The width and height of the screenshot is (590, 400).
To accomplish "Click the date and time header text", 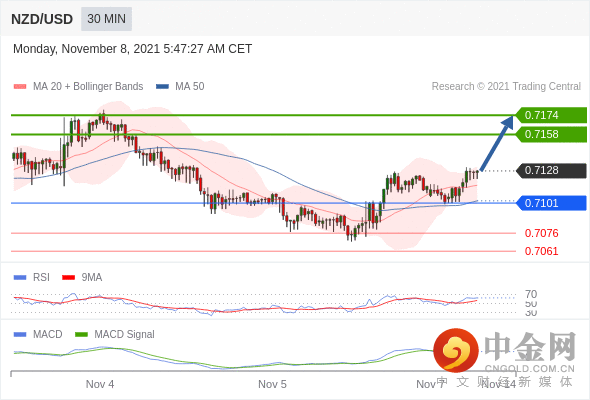I will [132, 49].
